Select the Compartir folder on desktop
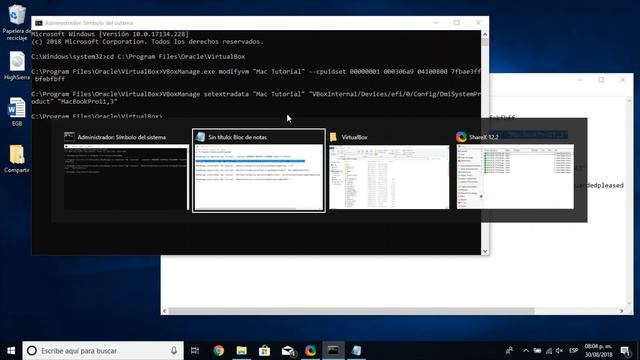 click(x=17, y=158)
